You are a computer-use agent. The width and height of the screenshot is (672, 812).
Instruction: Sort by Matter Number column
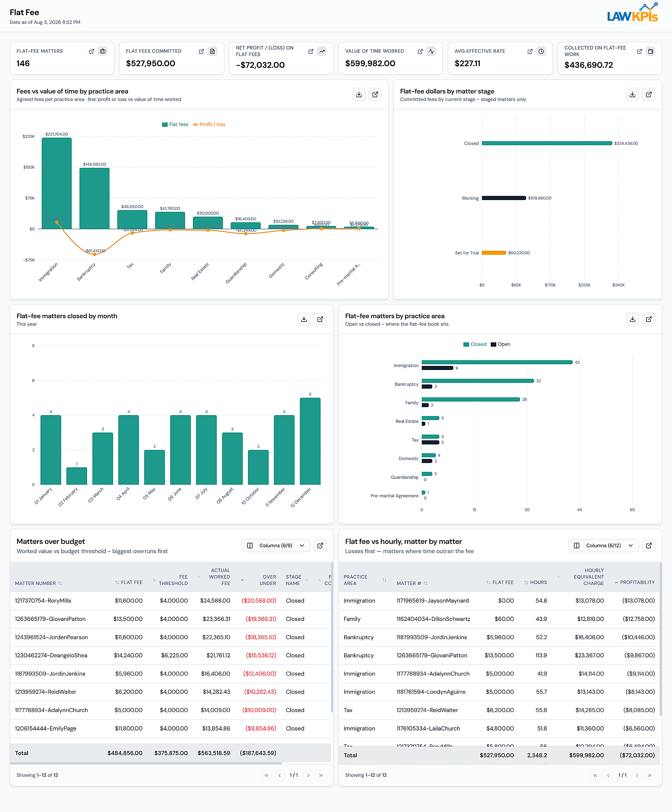click(39, 583)
